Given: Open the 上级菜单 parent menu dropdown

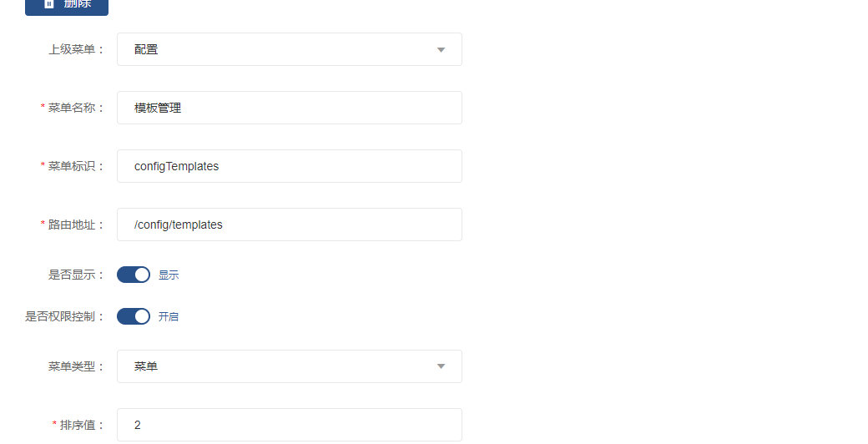Looking at the screenshot, I should (289, 49).
